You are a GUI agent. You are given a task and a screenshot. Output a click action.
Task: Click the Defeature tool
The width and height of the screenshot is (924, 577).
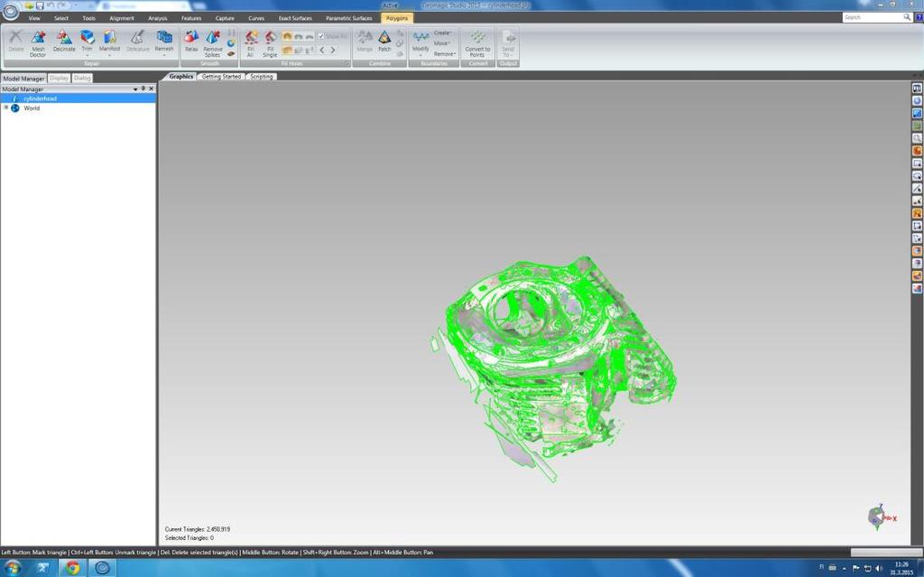click(x=137, y=42)
